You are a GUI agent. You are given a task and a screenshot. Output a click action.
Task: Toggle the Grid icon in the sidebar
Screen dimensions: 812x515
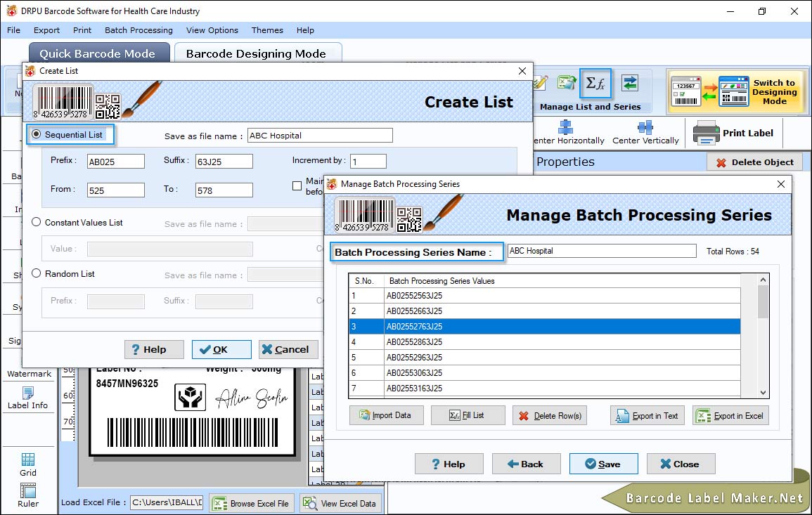tap(28, 459)
